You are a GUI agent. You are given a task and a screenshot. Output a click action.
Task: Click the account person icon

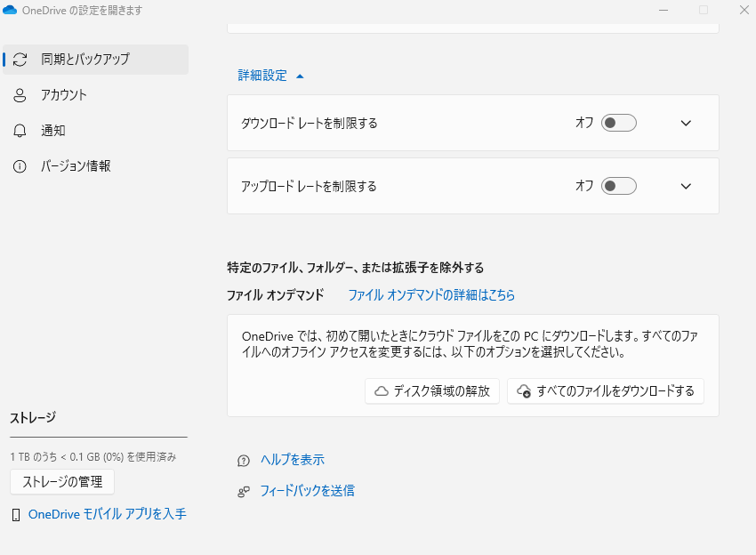[20, 95]
